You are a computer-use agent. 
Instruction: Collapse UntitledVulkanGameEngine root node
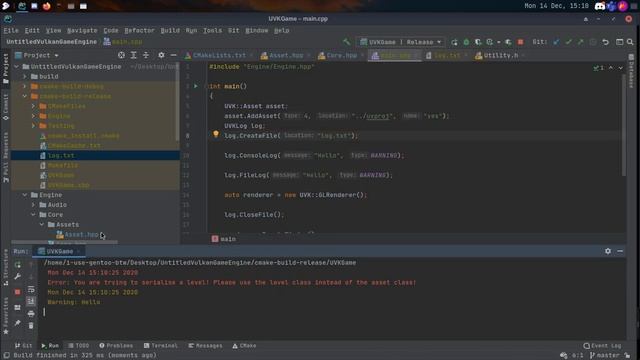(x=16, y=67)
